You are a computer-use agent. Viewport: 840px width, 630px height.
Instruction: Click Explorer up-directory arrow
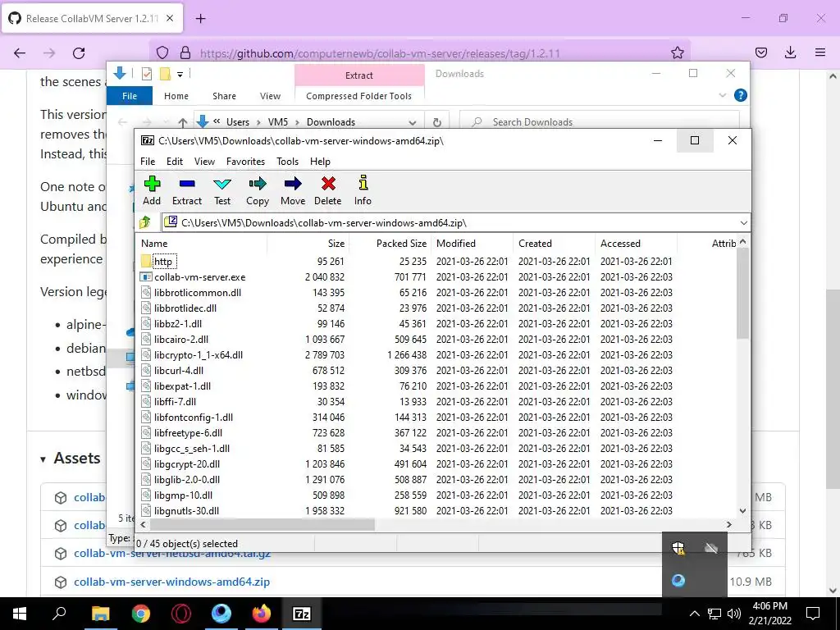pyautogui.click(x=183, y=122)
